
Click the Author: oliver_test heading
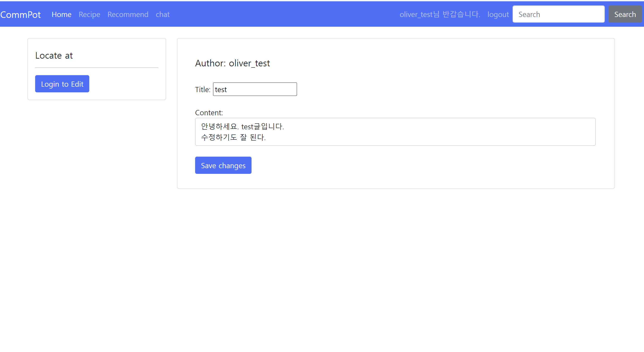(x=232, y=63)
